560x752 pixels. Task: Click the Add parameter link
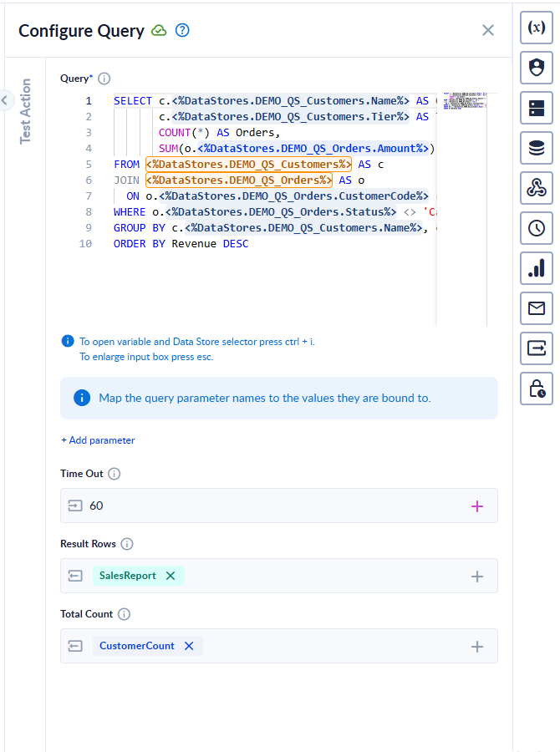click(98, 440)
